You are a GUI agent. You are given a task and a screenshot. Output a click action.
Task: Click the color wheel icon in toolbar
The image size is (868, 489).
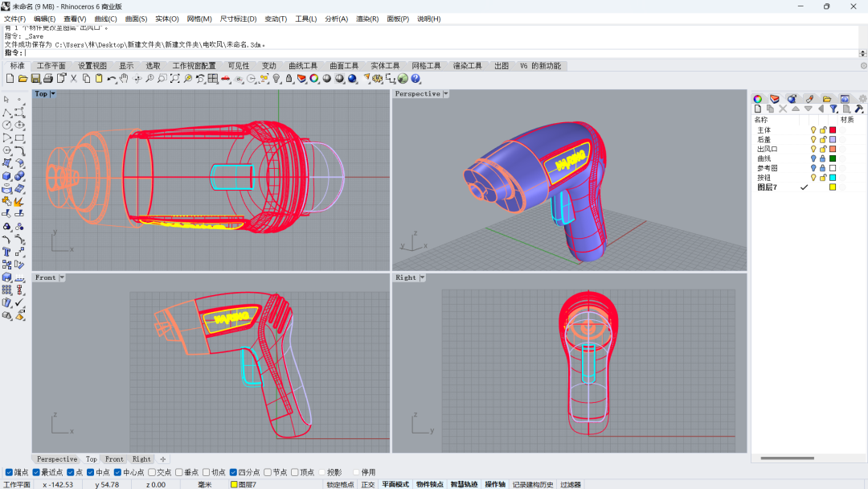point(314,79)
